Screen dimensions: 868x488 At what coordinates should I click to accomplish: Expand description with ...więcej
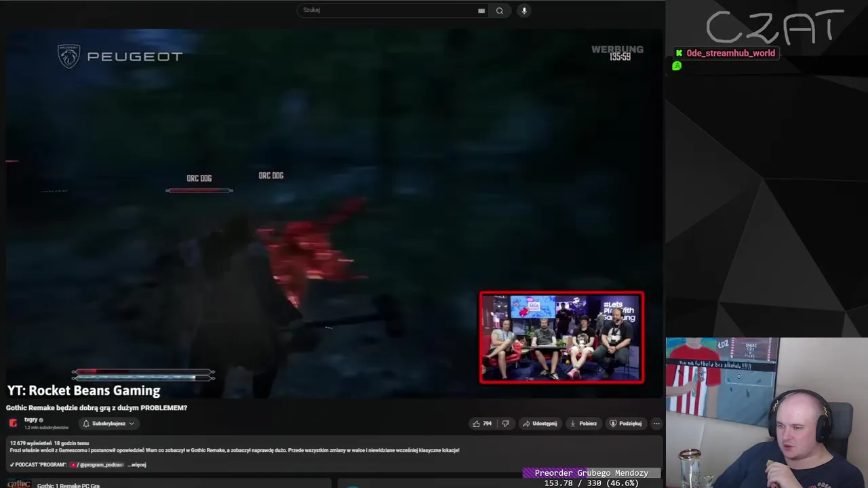[x=137, y=465]
